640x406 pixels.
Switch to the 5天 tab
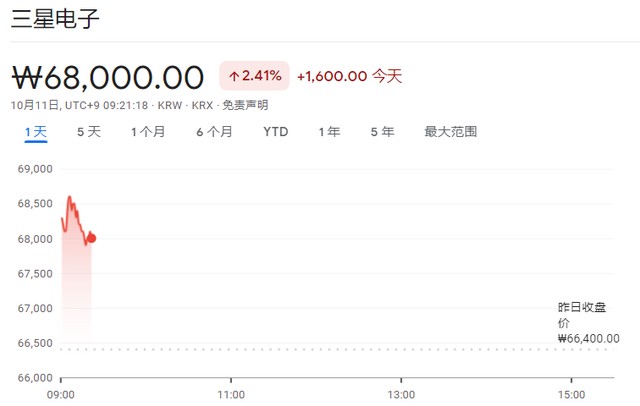tap(89, 131)
